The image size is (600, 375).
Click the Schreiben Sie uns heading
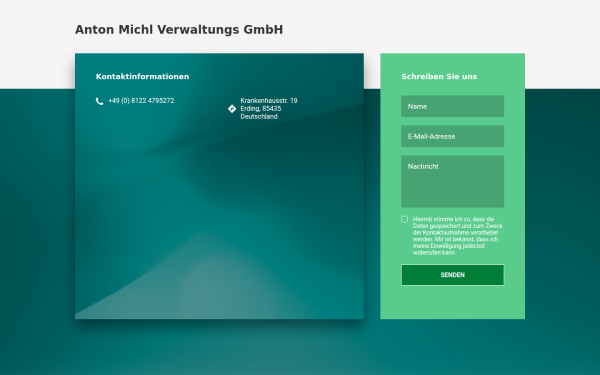click(x=439, y=77)
